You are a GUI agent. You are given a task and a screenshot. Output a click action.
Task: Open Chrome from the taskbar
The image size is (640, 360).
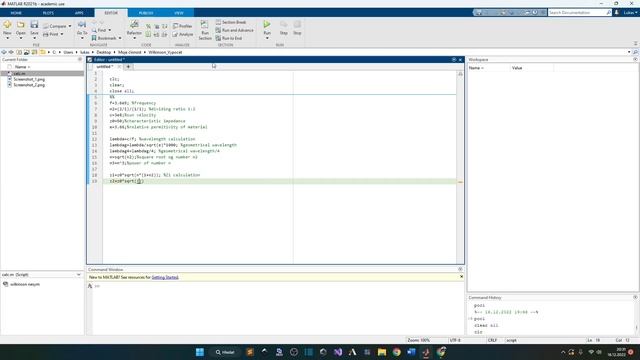(x=396, y=352)
